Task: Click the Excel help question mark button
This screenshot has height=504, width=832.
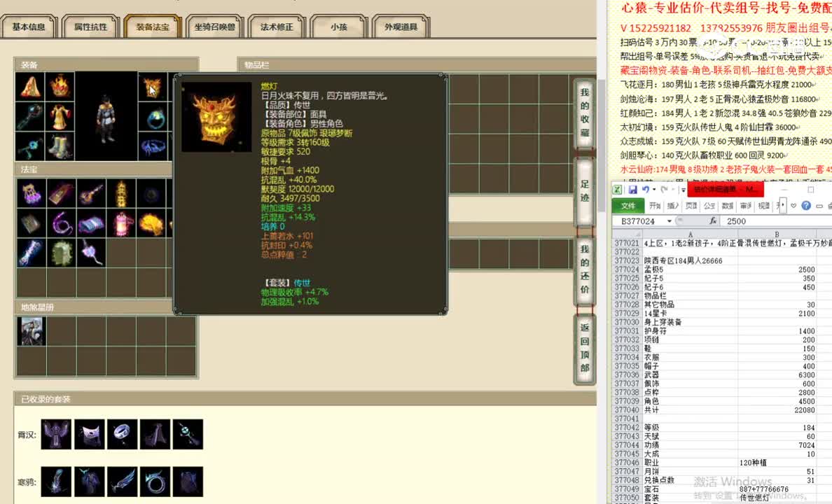Action: 806,206
